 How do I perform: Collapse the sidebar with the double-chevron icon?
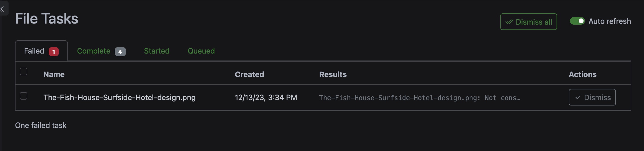[x=2, y=9]
